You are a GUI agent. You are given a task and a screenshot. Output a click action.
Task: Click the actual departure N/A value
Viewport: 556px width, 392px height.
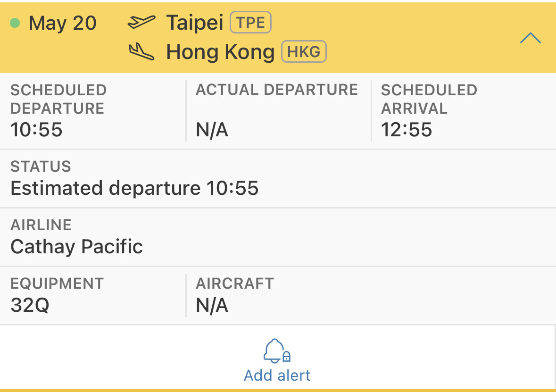[x=212, y=130]
